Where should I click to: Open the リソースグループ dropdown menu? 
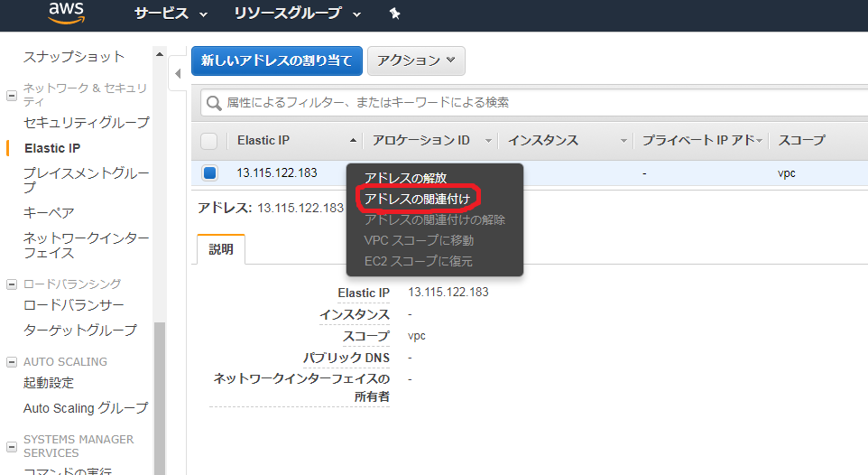coord(297,14)
